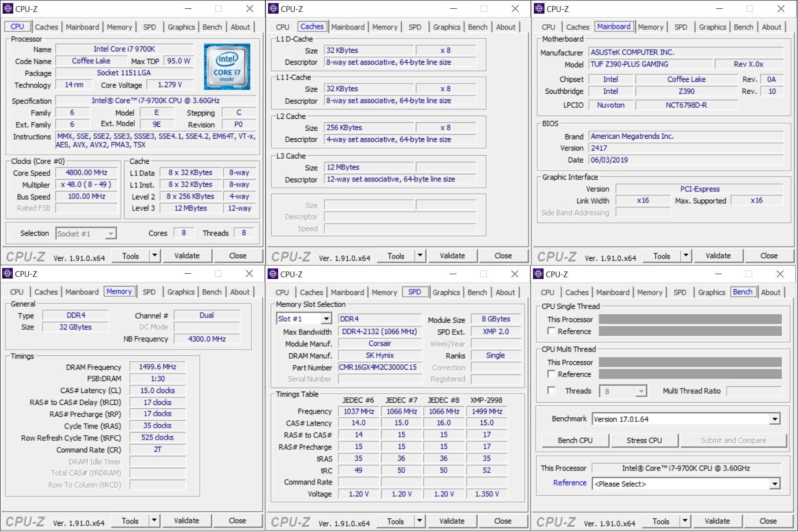Click the Submit and Compare button
798x532 pixels.
[x=733, y=440]
